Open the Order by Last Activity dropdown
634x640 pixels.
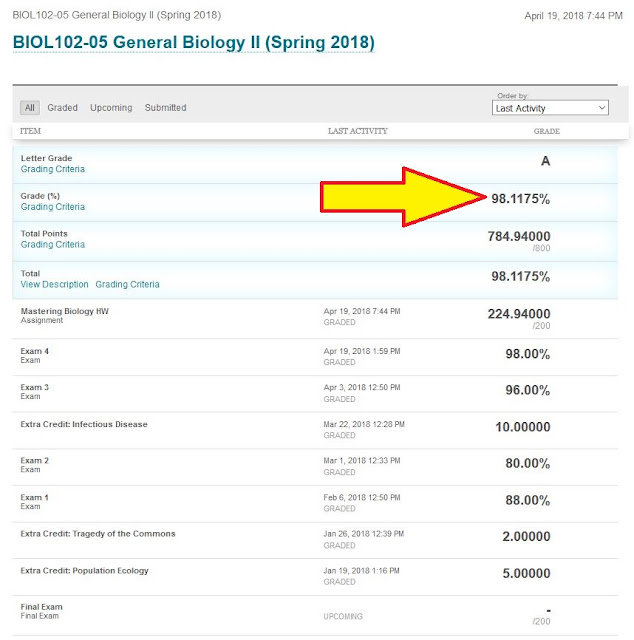(550, 108)
